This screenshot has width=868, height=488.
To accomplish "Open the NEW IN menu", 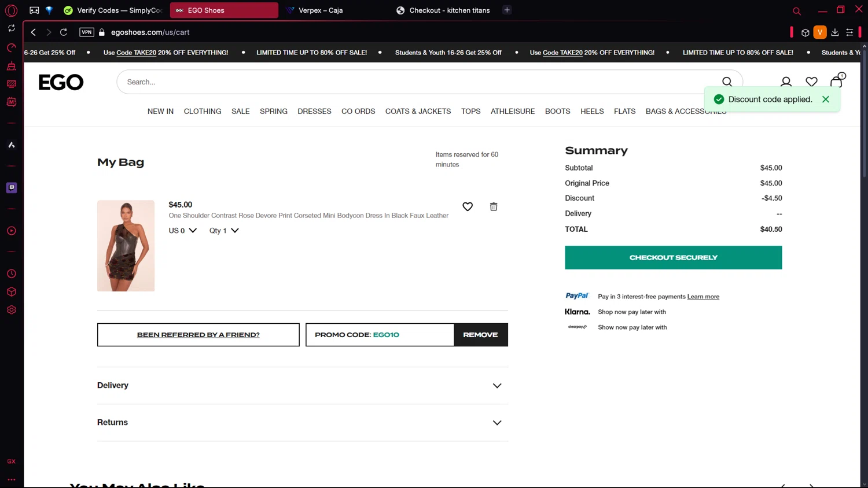I will pyautogui.click(x=160, y=112).
